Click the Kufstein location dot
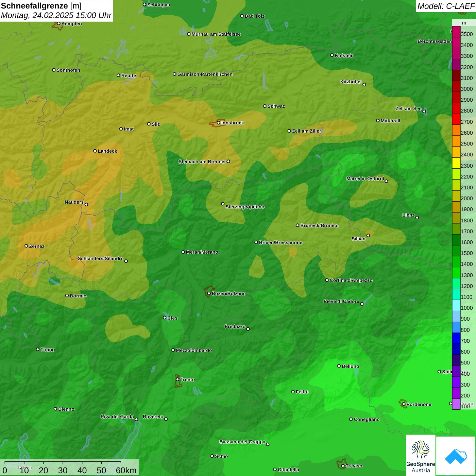 click(332, 55)
